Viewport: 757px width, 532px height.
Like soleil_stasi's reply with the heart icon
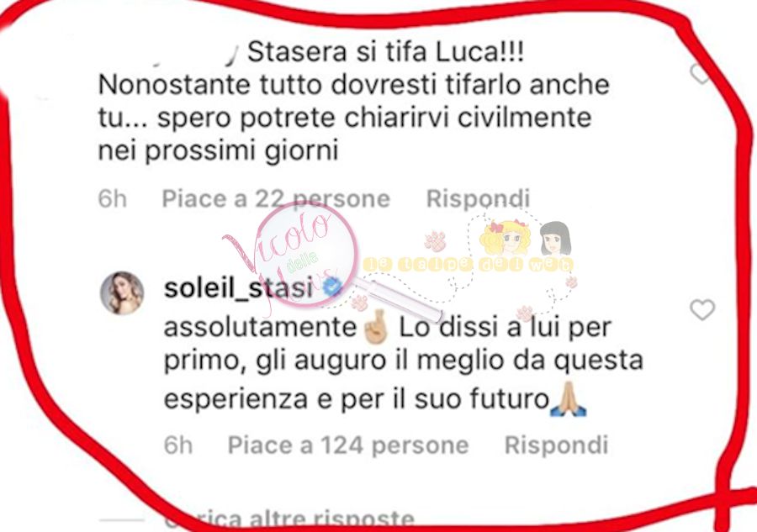702,309
